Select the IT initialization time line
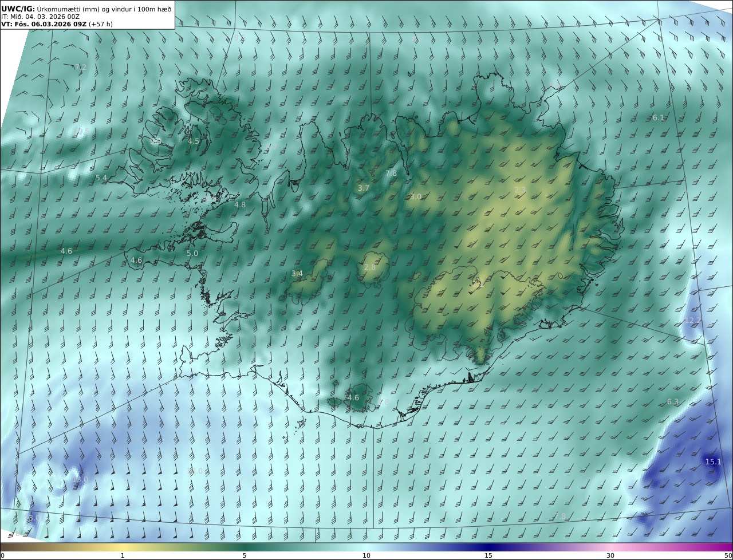Viewport: 733px width, 560px height. coord(40,17)
